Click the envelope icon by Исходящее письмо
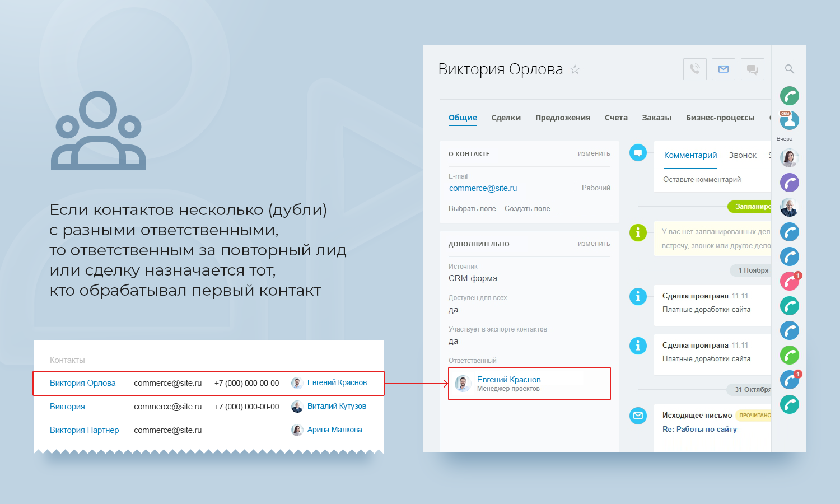Viewport: 840px width, 504px height. click(638, 416)
